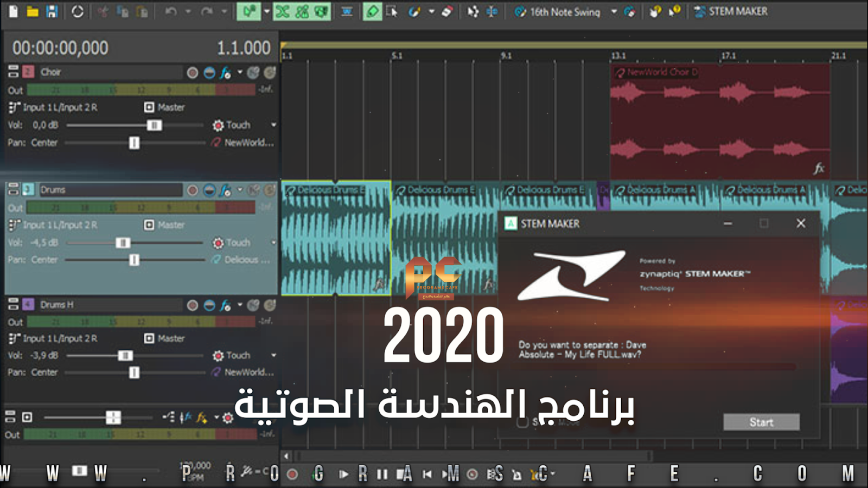The width and height of the screenshot is (868, 488).
Task: Open the Undo history dropdown arrow
Action: 188,11
